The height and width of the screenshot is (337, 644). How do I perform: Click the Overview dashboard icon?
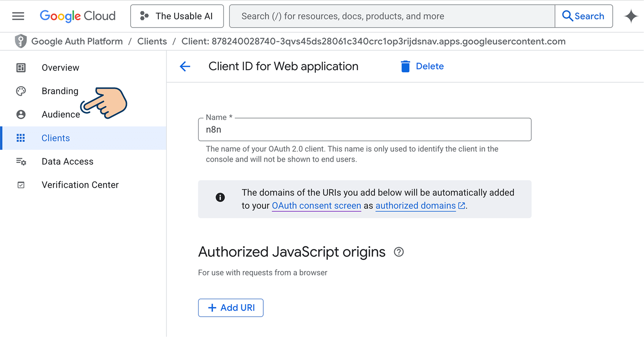pyautogui.click(x=21, y=68)
